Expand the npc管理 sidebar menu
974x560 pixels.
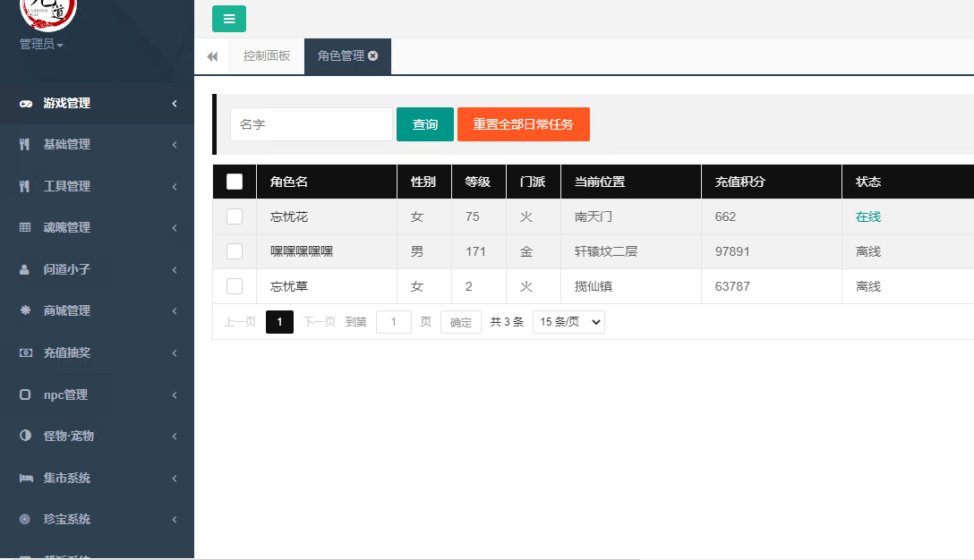97,395
